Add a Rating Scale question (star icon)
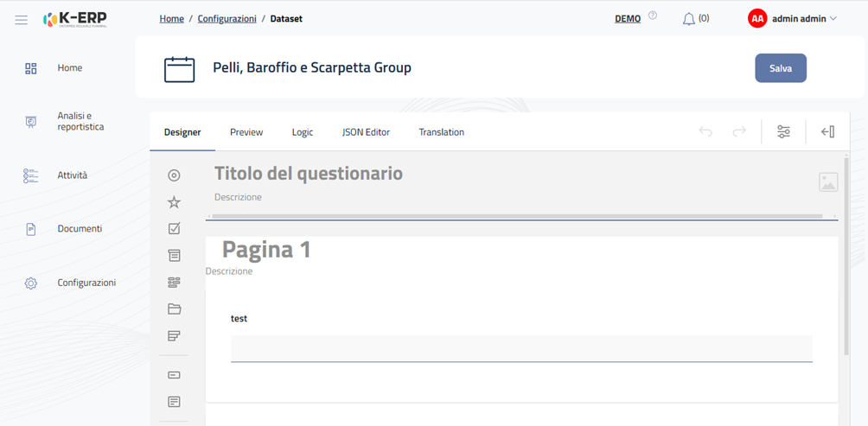Screen dimensions: 868x426 coord(174,202)
